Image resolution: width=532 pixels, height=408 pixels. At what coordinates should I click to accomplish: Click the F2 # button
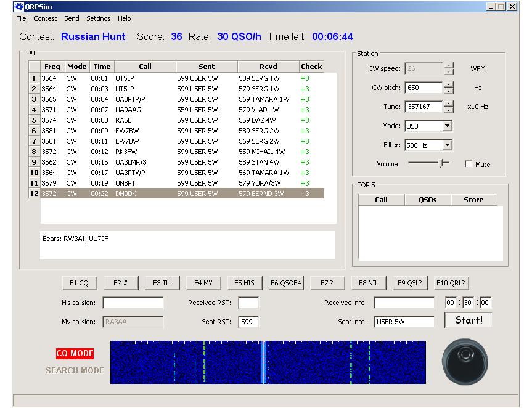tap(120, 283)
